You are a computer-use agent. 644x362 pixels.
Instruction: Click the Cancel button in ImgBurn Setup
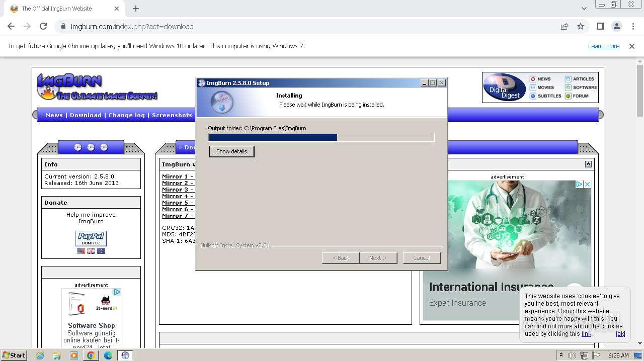point(421,258)
